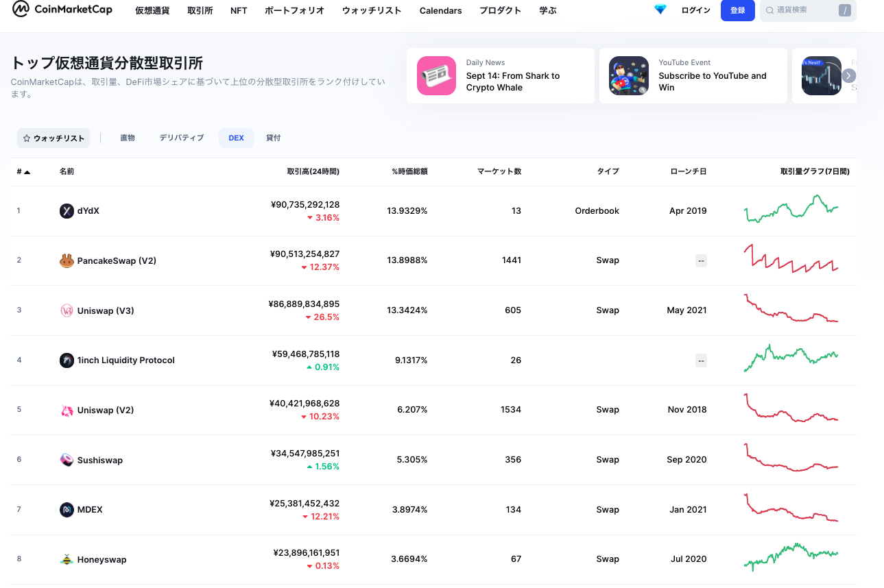
Task: Show next news card with arrow
Action: tap(849, 76)
